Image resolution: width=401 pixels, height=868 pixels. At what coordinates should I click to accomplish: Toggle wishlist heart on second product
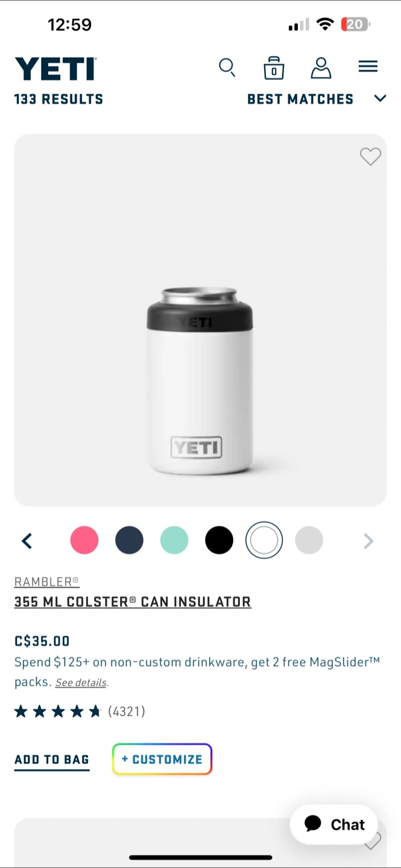373,841
